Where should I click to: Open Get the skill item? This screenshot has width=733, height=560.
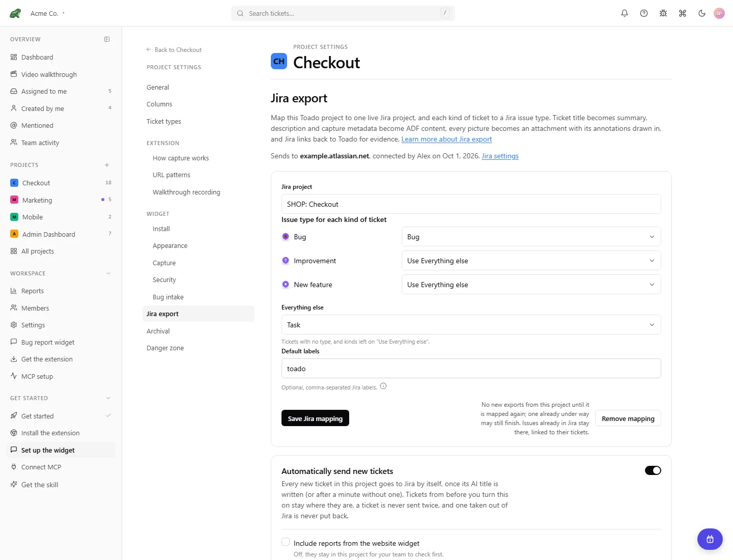(x=61, y=485)
